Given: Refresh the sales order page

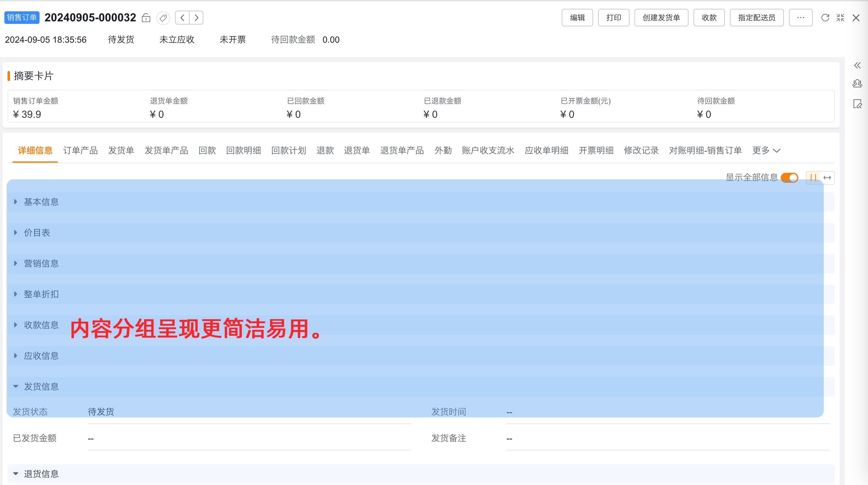Looking at the screenshot, I should click(x=825, y=18).
